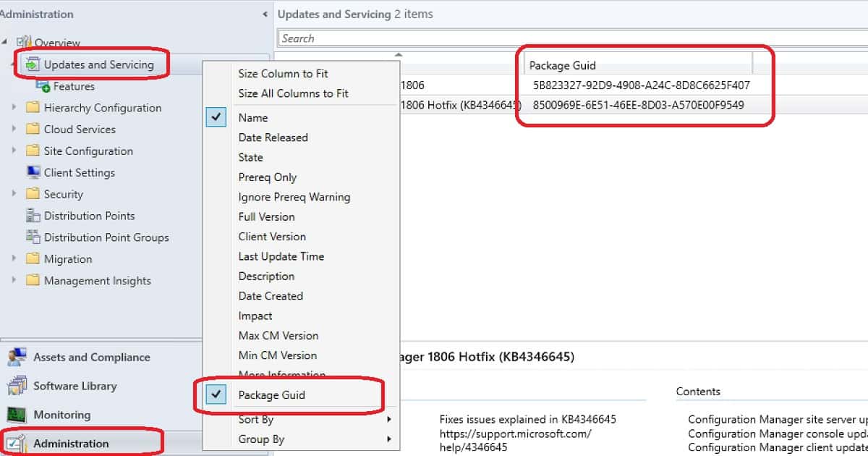Screen dimensions: 868x456
Task: Enable the Date Released column
Action: coord(273,138)
